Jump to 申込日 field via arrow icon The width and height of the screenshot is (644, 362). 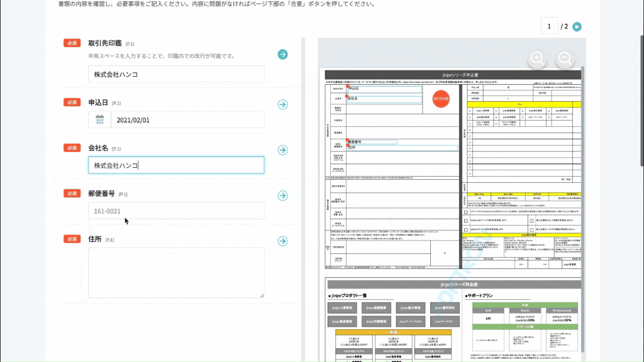(x=282, y=104)
